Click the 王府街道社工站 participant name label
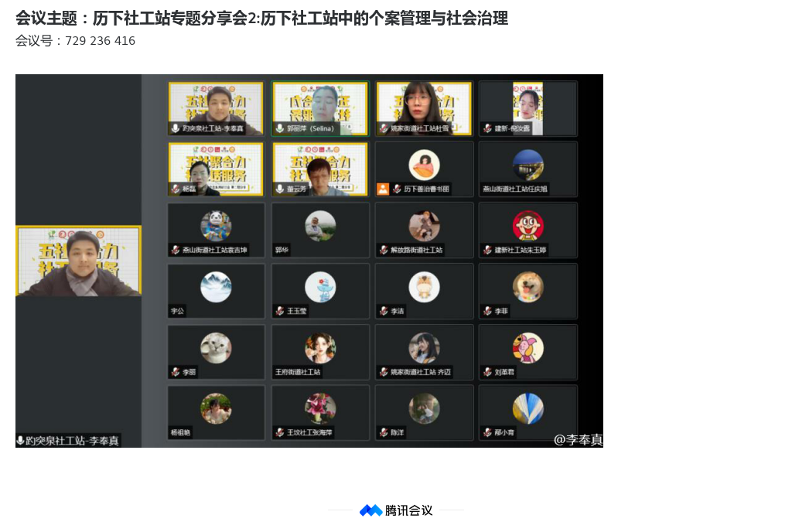Image resolution: width=792 pixels, height=532 pixels. coord(298,372)
